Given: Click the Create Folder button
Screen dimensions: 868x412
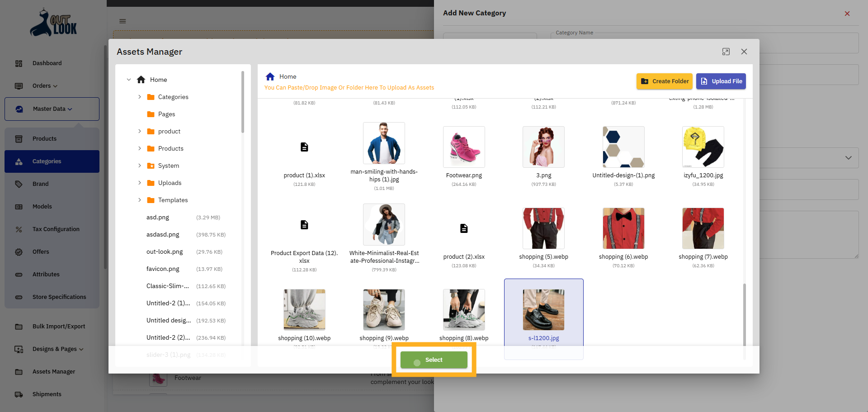Looking at the screenshot, I should 665,81.
